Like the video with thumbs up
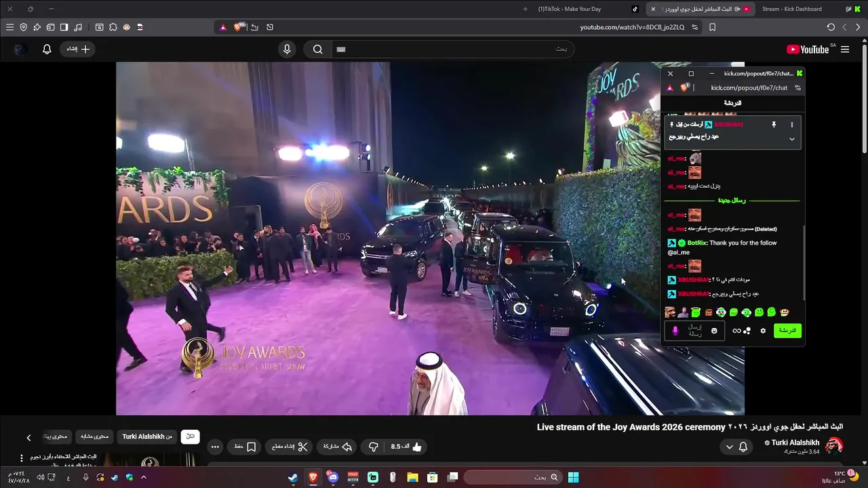 coord(407,447)
